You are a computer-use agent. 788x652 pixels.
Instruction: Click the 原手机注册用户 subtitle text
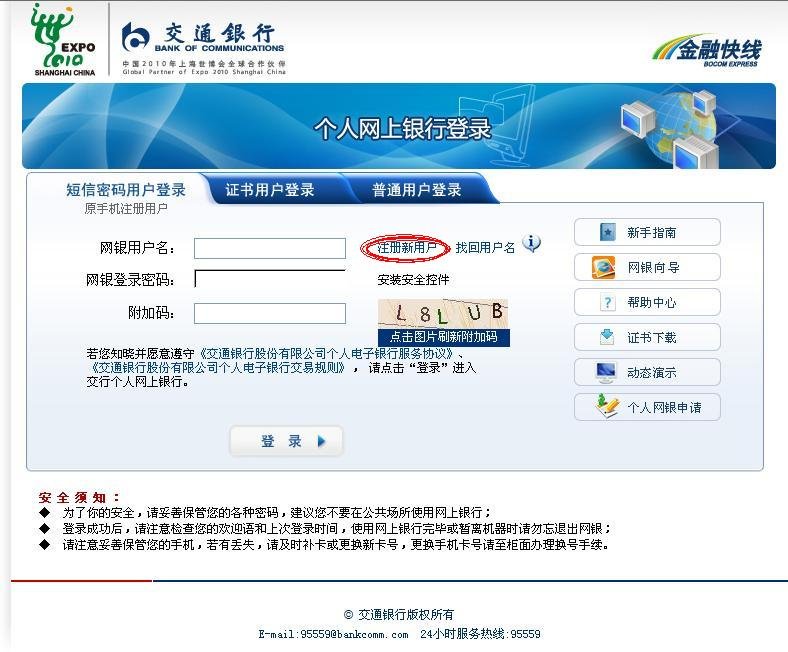[126, 209]
